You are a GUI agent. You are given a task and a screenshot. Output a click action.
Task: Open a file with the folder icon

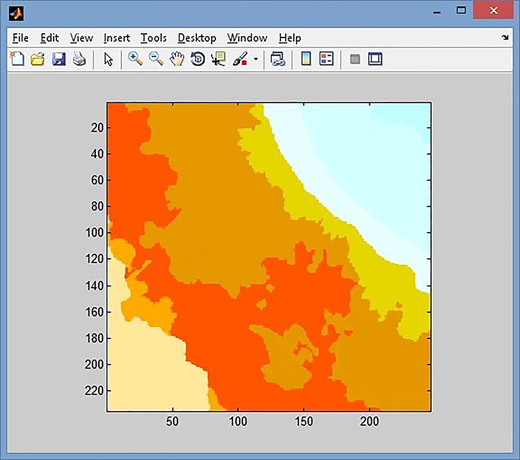[38, 59]
